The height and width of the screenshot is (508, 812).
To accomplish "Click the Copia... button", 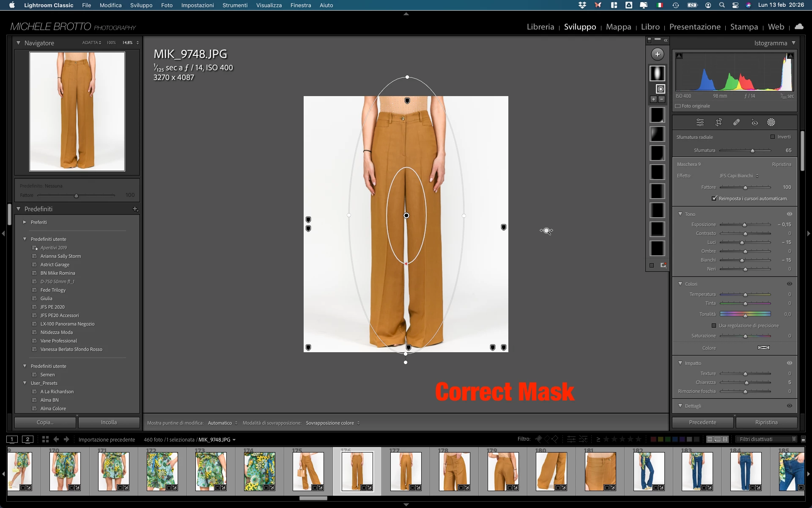I will (x=45, y=422).
